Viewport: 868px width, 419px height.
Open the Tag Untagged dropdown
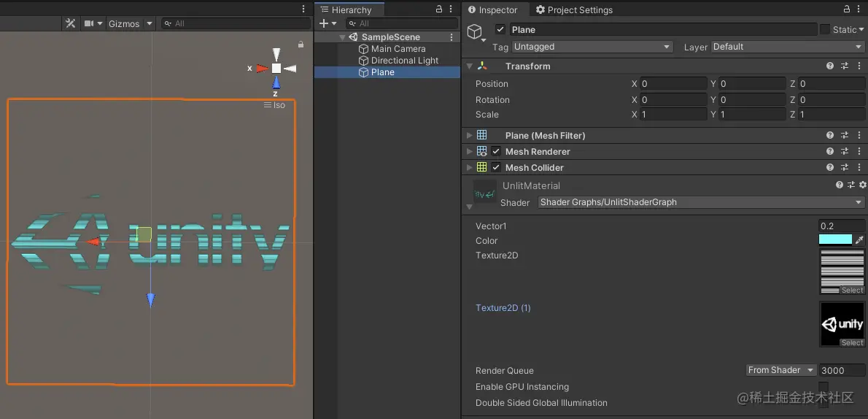[x=592, y=47]
